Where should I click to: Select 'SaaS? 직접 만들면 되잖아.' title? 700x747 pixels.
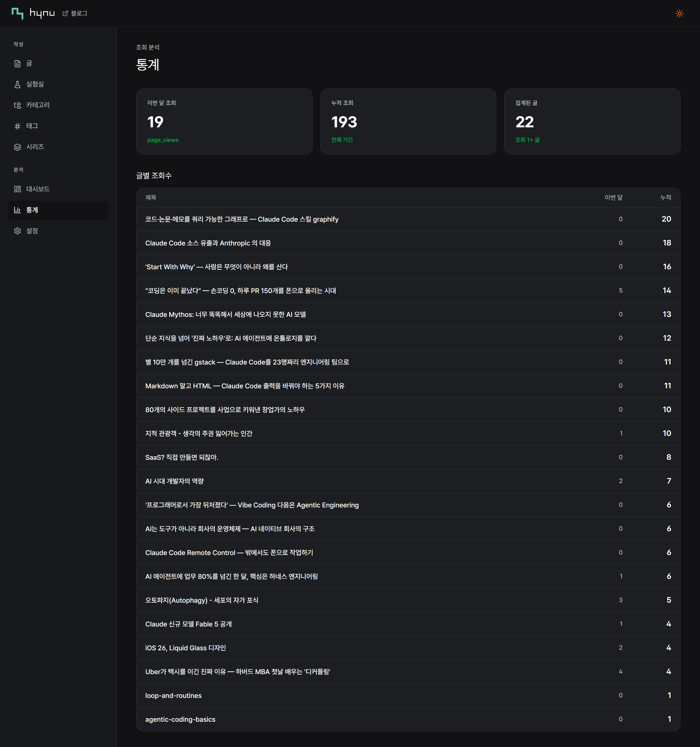point(182,457)
